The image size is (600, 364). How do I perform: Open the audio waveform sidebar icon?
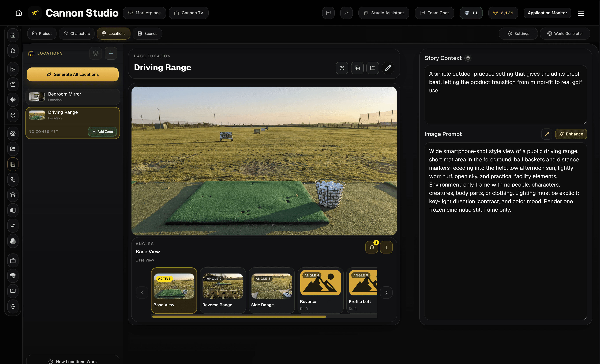[13, 100]
